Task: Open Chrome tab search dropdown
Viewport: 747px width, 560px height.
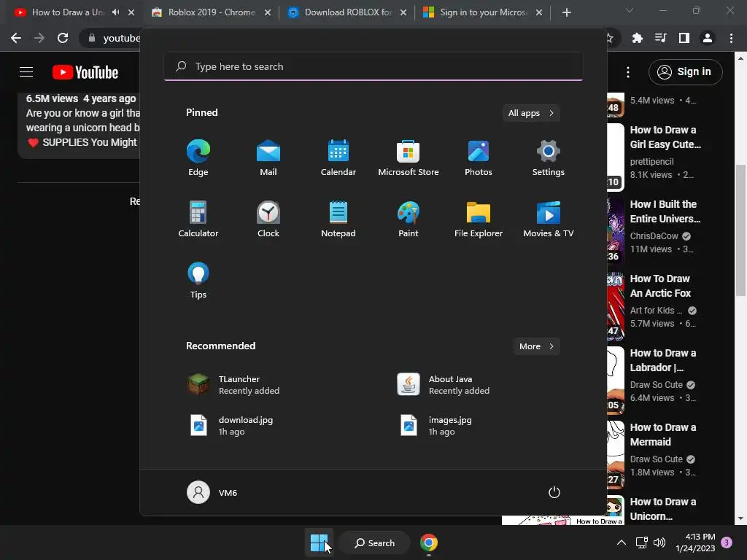Action: [630, 10]
